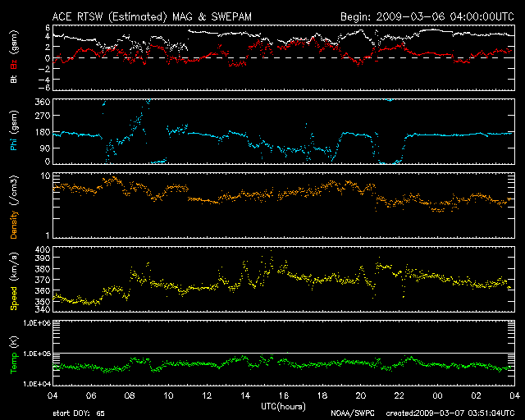Click the '08' hour label on the time axis
Viewport: 525px width, 420px height.
[x=130, y=395]
